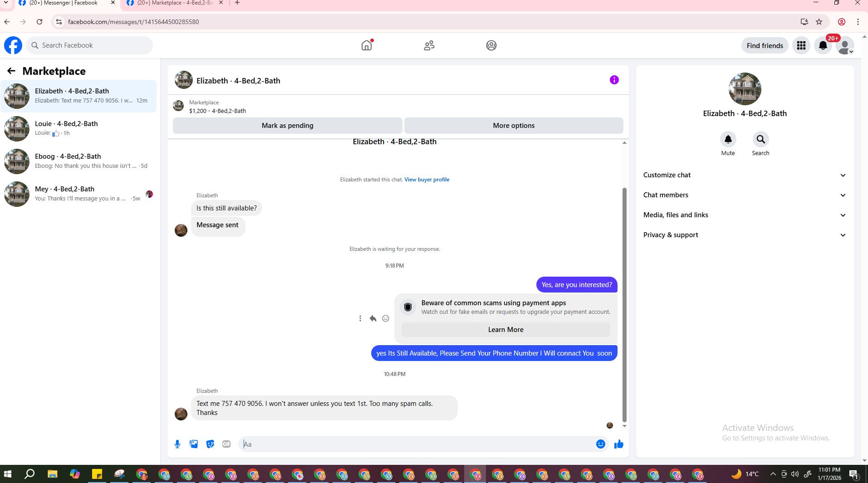Bookmark this page star icon
This screenshot has height=483, width=868.
pyautogui.click(x=819, y=22)
